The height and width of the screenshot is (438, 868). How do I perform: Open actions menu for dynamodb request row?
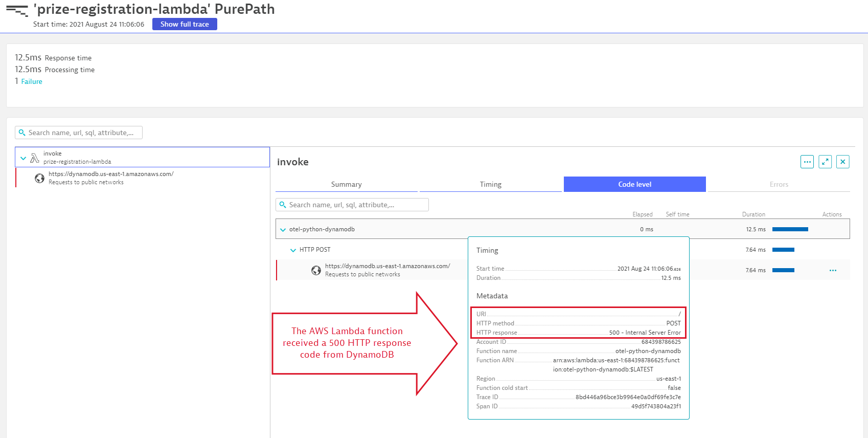(833, 270)
